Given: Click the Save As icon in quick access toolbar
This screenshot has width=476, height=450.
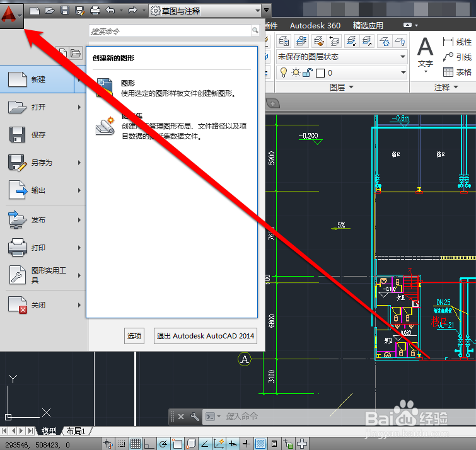Looking at the screenshot, I should coord(80,11).
